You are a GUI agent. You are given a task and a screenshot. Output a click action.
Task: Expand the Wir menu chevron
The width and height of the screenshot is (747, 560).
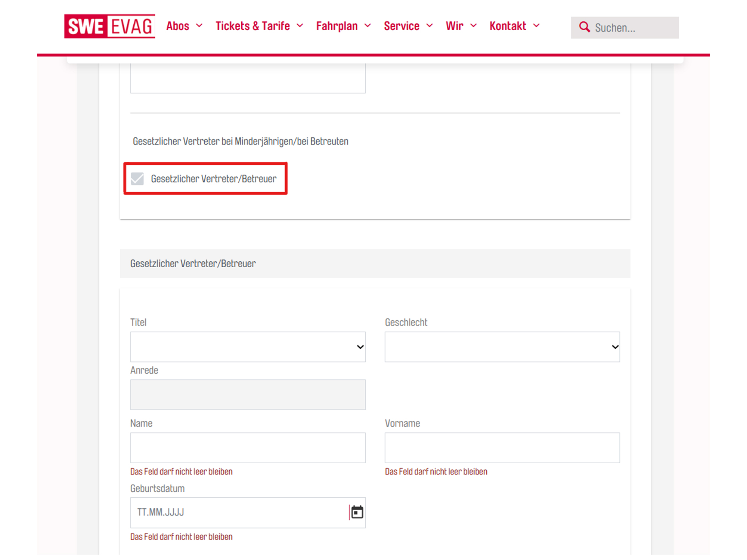click(x=474, y=26)
